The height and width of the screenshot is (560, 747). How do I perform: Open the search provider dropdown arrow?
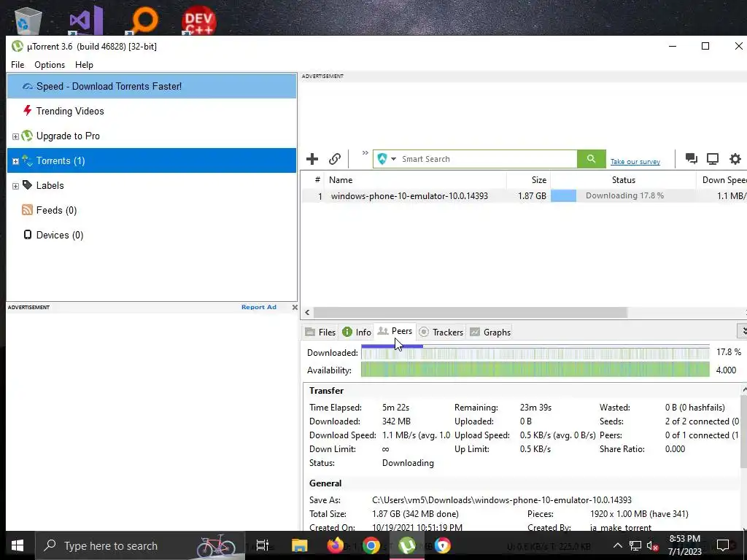point(393,159)
